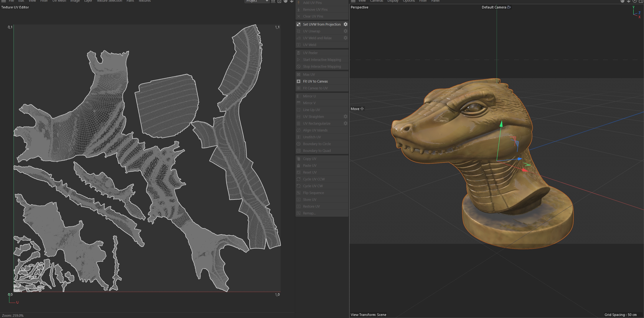Open Set UVW from Projection settings gear
Image resolution: width=644 pixels, height=318 pixels.
tap(345, 24)
